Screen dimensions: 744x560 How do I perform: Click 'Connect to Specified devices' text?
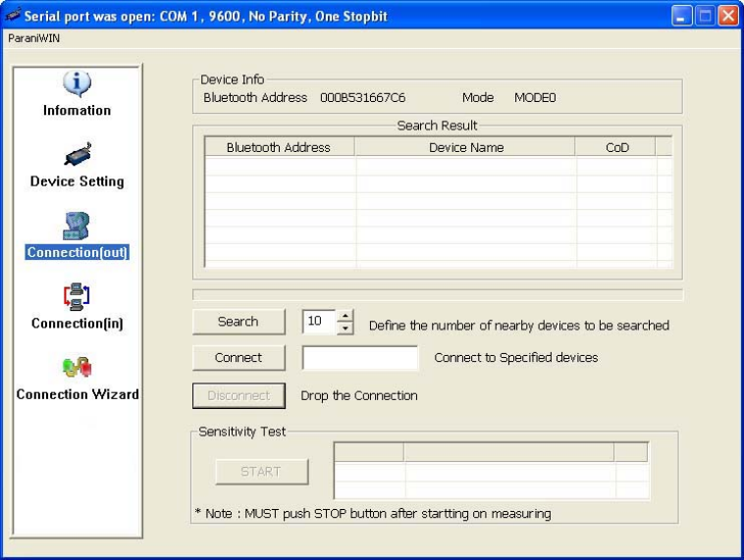click(515, 358)
